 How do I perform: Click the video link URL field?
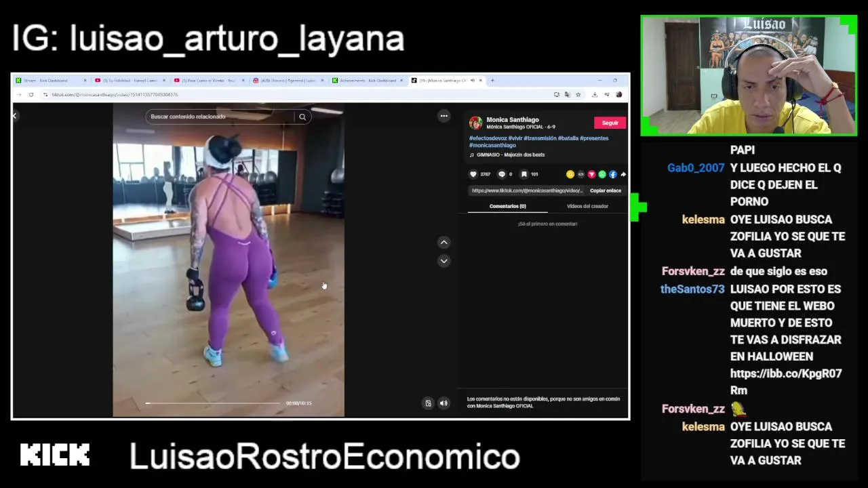click(527, 190)
